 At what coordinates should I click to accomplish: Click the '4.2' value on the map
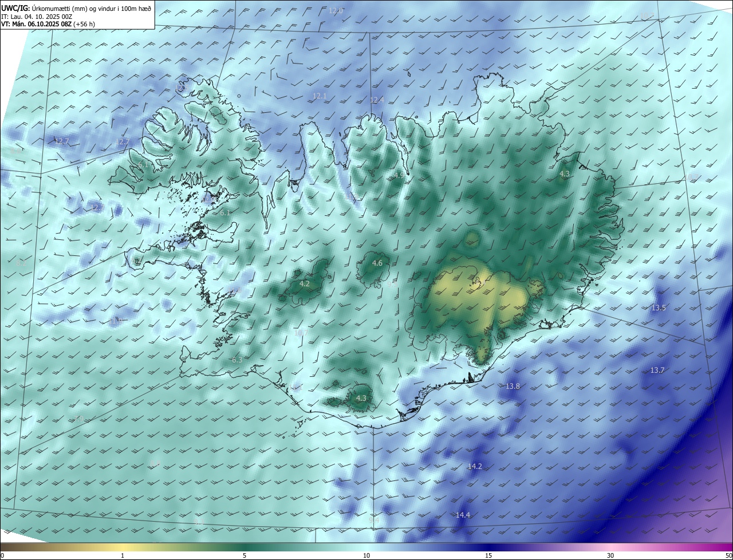click(x=305, y=284)
